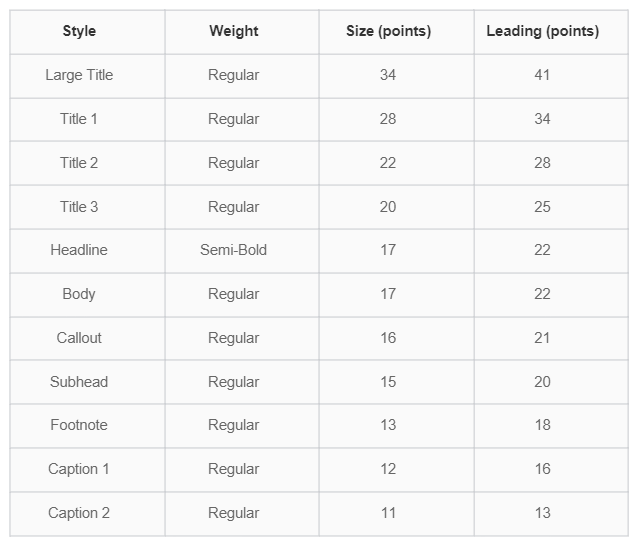Image resolution: width=639 pixels, height=544 pixels.
Task: Select the Callout style cell
Action: [x=79, y=338]
